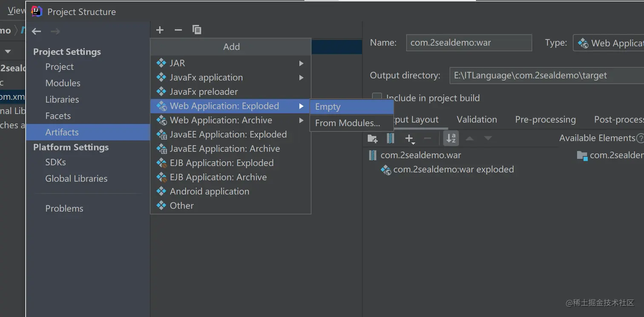Screen dimensions: 644x317
Task: Click the com.2sealdemo module folder icon
Action: [x=582, y=155]
